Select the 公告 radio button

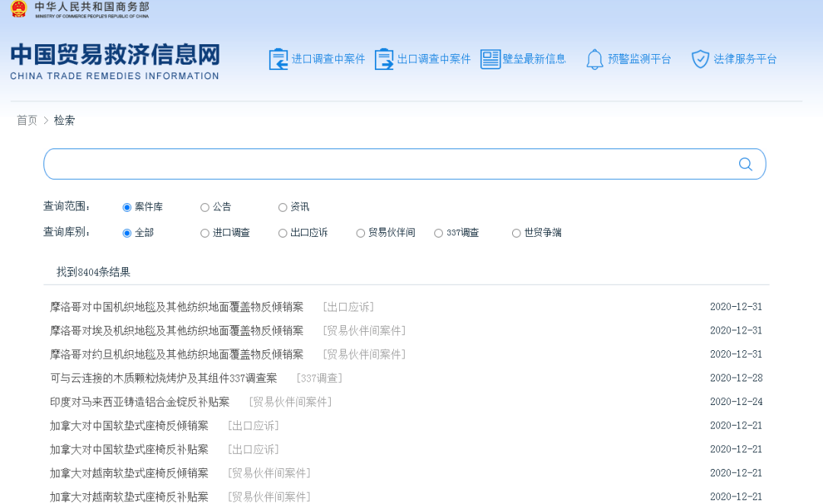click(205, 206)
